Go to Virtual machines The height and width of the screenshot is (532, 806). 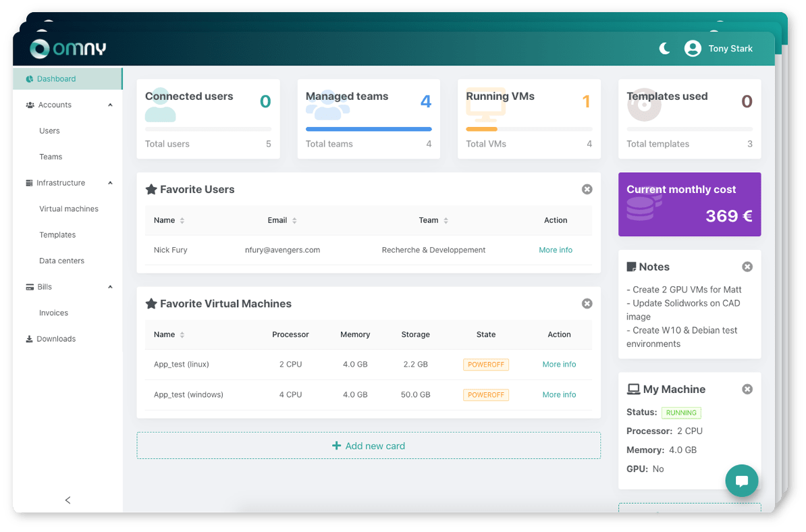(x=68, y=209)
